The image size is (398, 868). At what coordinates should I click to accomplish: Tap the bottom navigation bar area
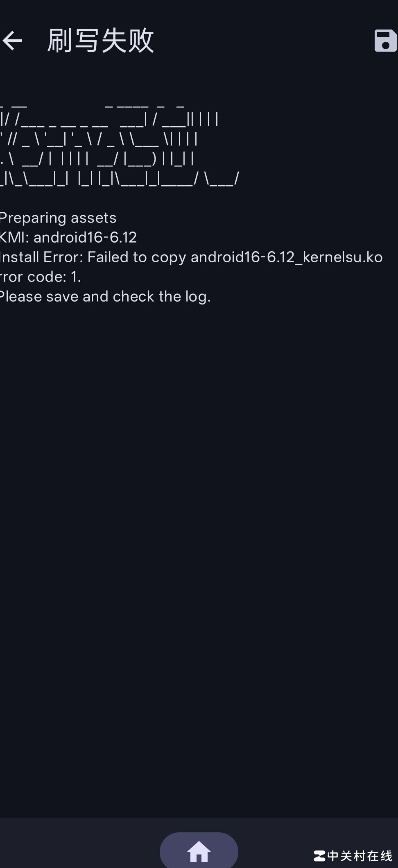point(199,843)
